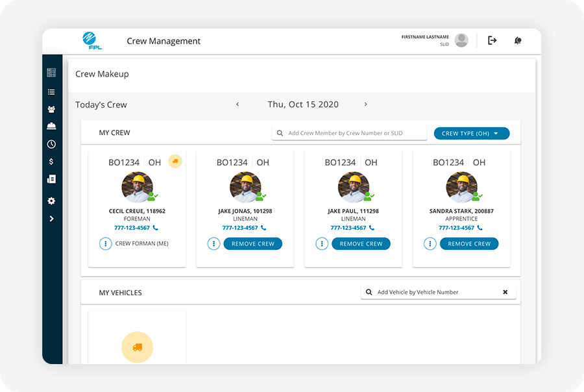Click Sandra Stark's profile photo
584x392 pixels.
tap(462, 187)
